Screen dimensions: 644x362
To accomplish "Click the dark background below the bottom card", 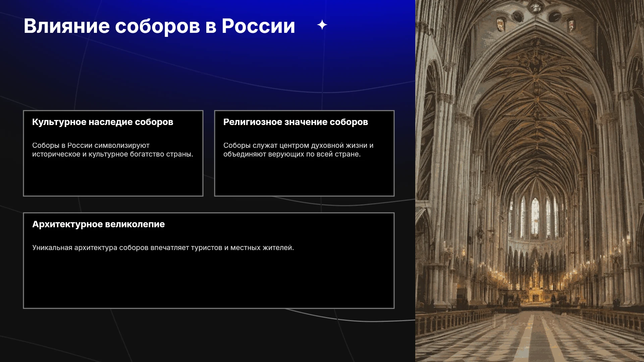I will coord(208,335).
